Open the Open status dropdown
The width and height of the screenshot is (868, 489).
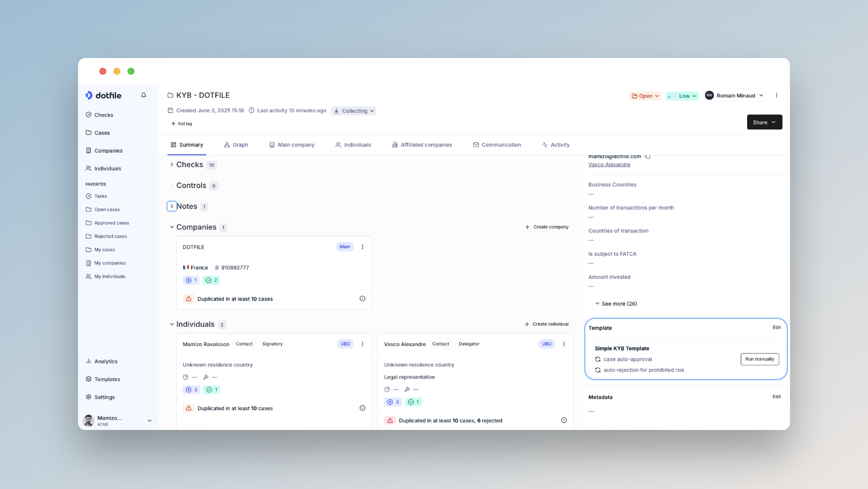point(645,96)
